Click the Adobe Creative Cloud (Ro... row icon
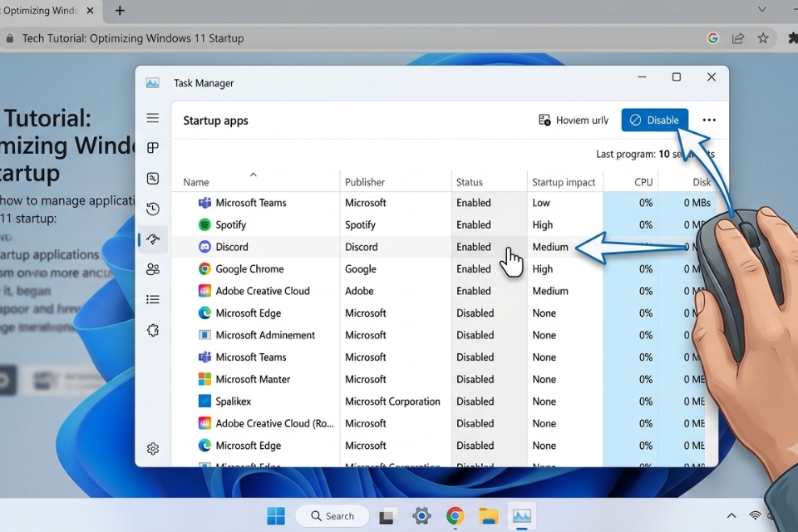Viewport: 798px width, 532px height. pyautogui.click(x=204, y=423)
